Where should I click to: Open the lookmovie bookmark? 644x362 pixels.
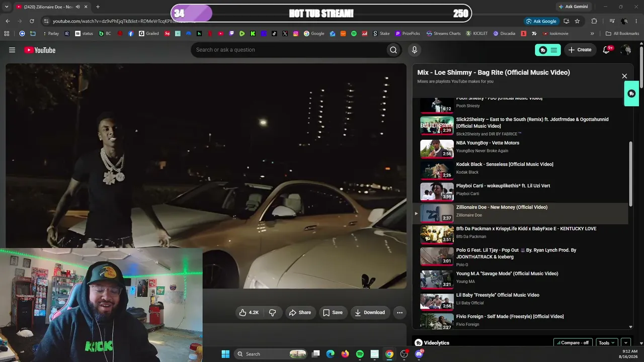click(x=555, y=34)
